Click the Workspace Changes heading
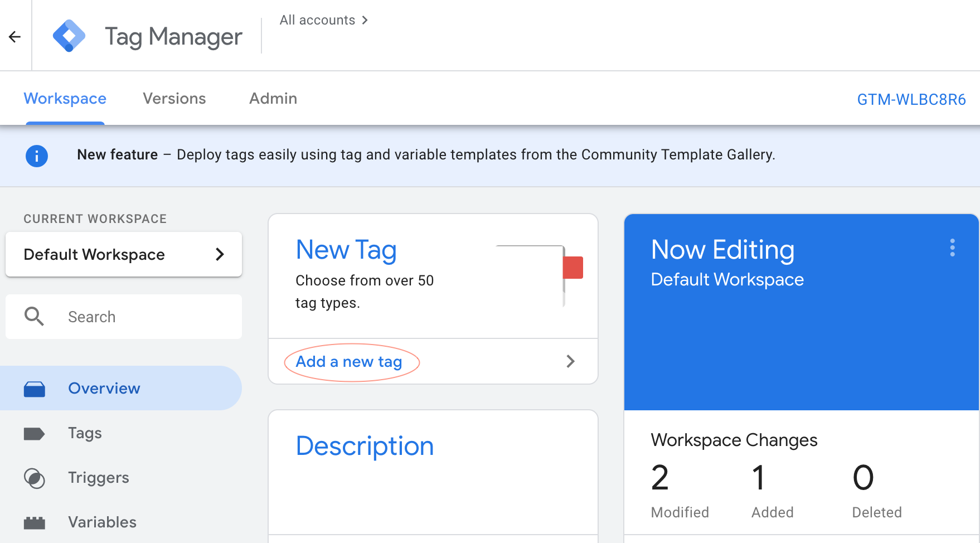This screenshot has width=980, height=543. pyautogui.click(x=734, y=440)
